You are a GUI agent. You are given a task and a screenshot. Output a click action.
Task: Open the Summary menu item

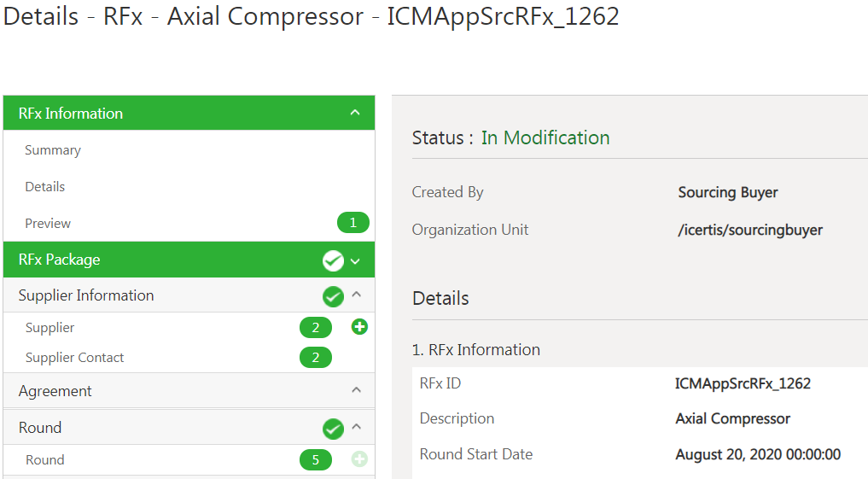[53, 150]
